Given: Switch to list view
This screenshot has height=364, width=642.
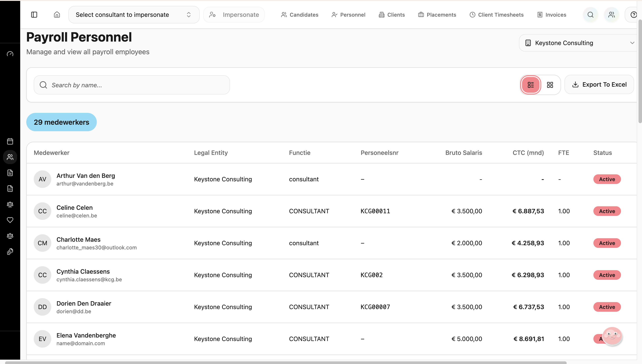Looking at the screenshot, I should coord(530,85).
